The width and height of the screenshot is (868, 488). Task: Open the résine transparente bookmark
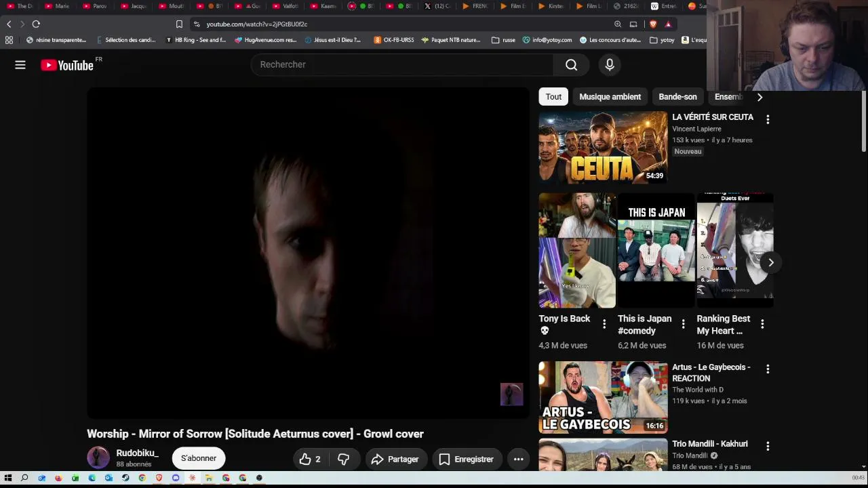56,40
